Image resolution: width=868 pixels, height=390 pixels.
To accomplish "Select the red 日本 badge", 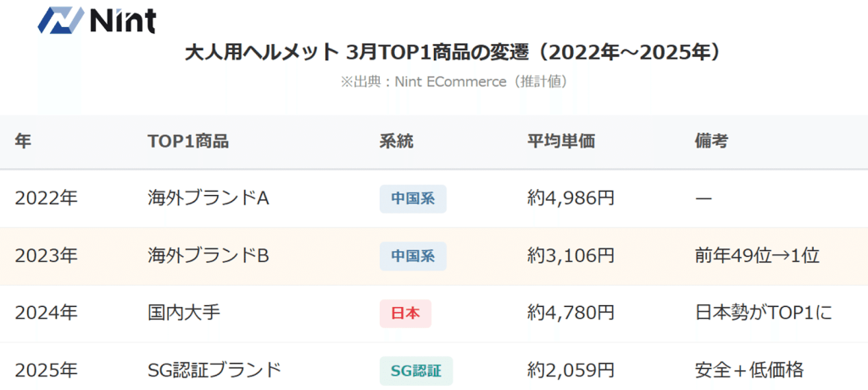I will click(x=405, y=314).
